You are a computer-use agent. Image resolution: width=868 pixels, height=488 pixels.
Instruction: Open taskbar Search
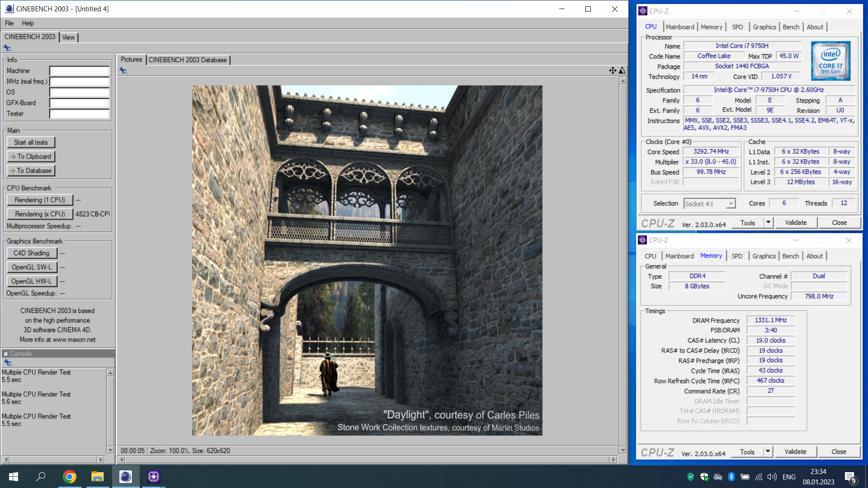tap(41, 477)
